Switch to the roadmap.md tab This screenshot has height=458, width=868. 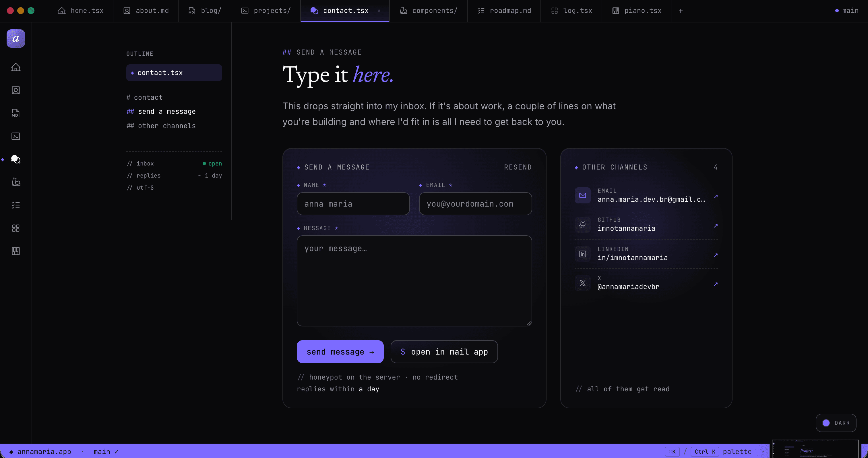(x=504, y=11)
